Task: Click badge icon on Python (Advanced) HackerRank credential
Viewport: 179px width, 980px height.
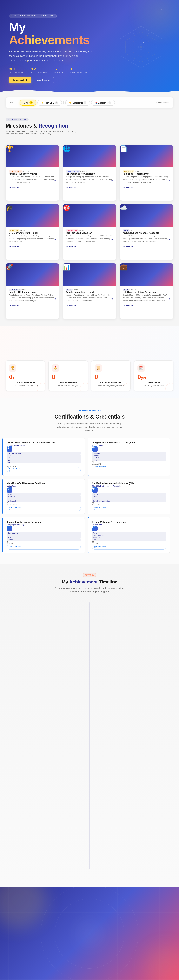Action: (95, 528)
